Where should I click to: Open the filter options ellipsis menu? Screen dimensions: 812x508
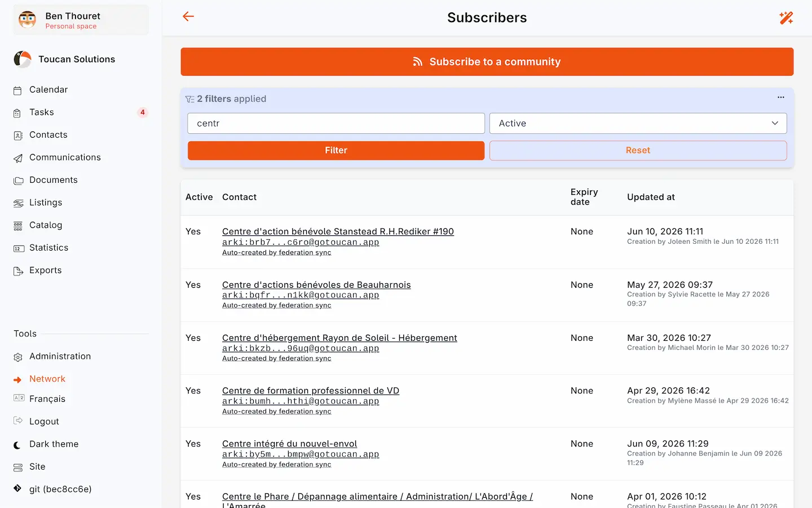point(781,98)
